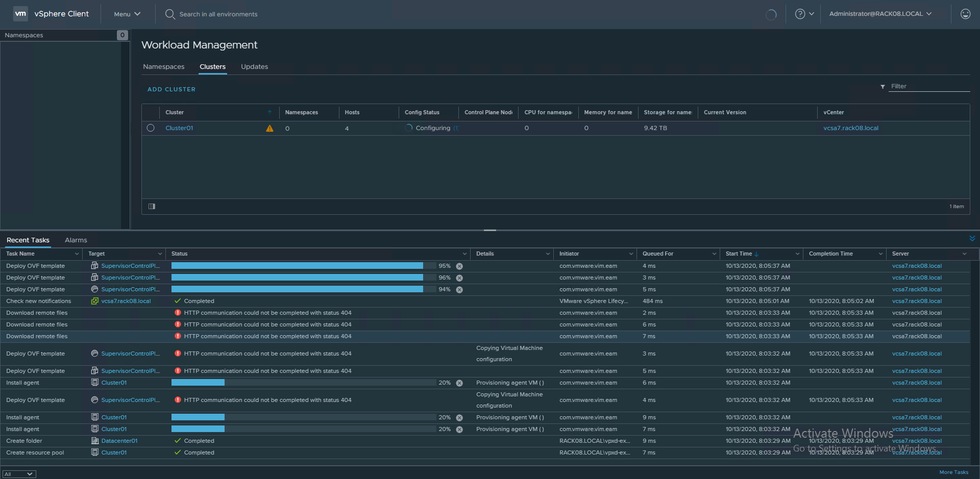Select the Clusters tab

click(x=212, y=67)
